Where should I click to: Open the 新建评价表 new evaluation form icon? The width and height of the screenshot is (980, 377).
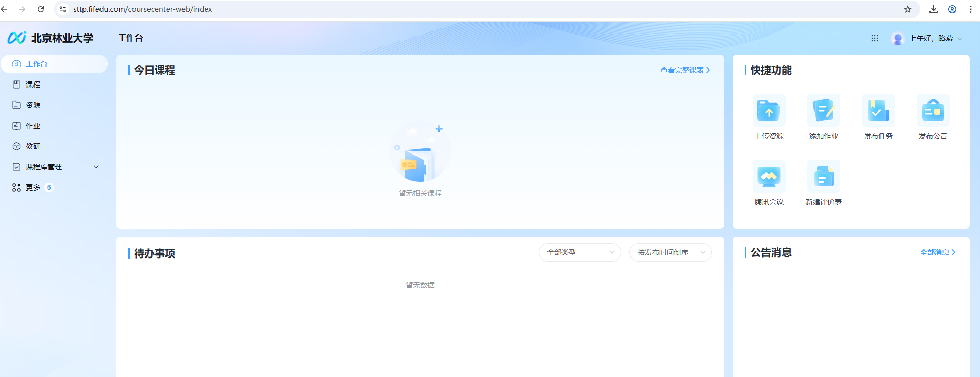[823, 177]
